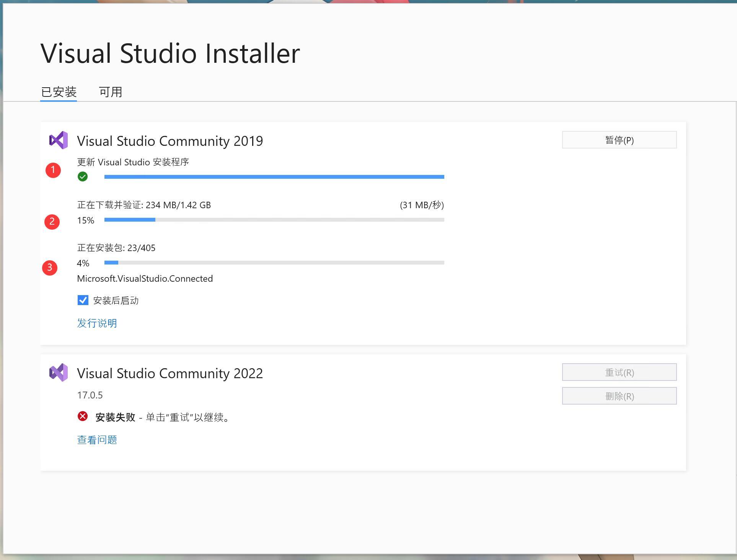The height and width of the screenshot is (560, 737).
Task: Pause installation with the 暂停(P) button
Action: (619, 140)
